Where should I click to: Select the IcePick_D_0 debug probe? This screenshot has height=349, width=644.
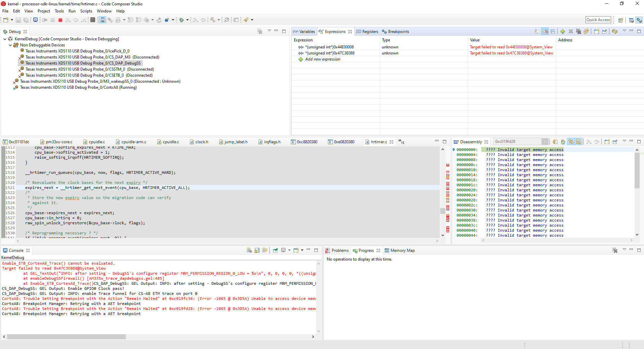(x=77, y=51)
